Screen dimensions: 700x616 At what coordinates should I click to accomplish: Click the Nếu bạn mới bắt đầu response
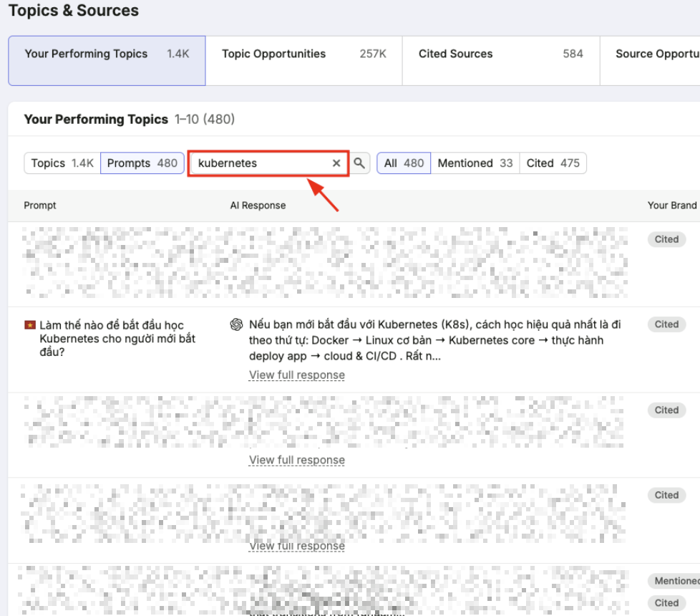[435, 340]
